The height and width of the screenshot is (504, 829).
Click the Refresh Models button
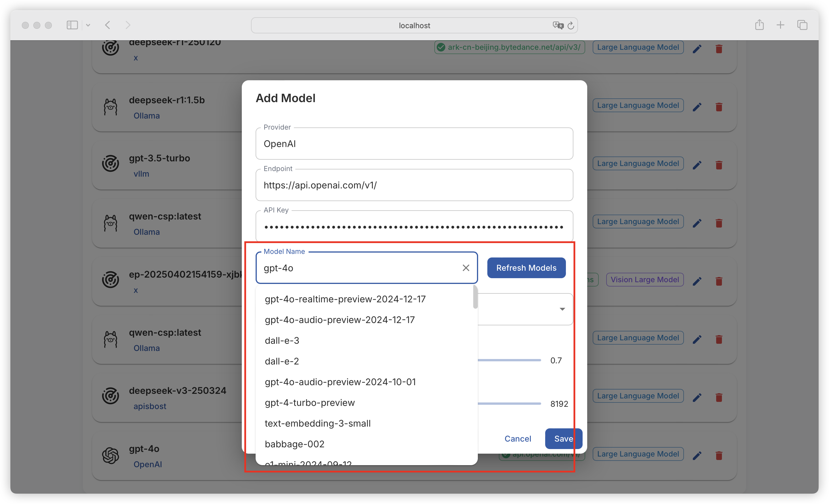(526, 268)
